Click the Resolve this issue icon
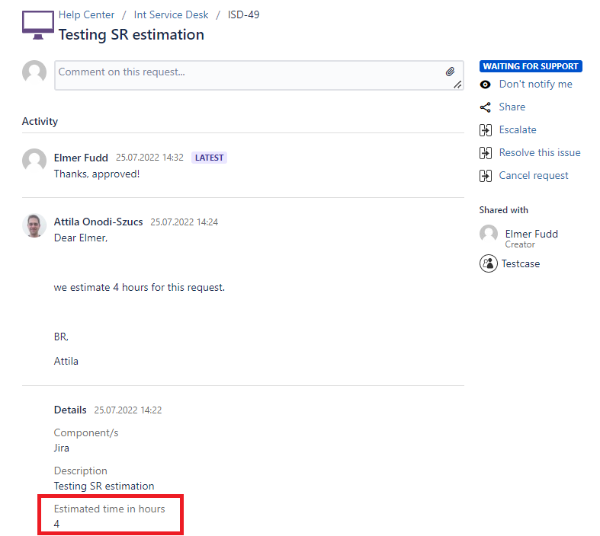This screenshot has height=536, width=600. 486,153
